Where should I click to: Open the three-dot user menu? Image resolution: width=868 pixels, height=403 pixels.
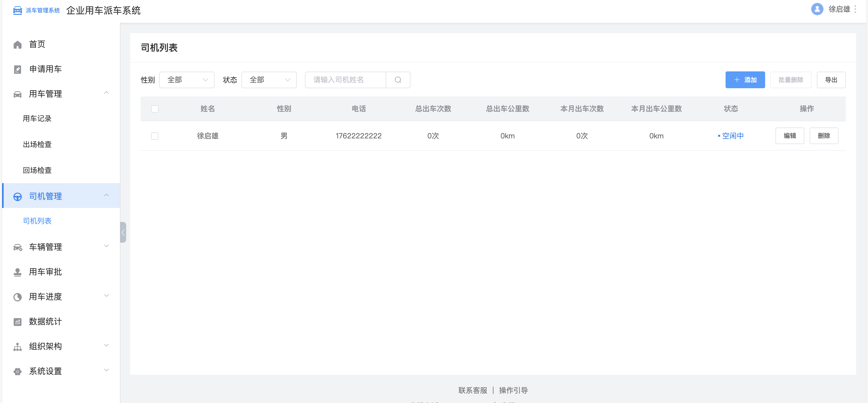(855, 9)
